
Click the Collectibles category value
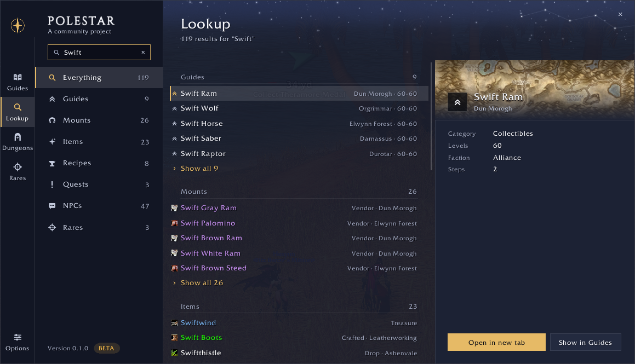pos(513,134)
